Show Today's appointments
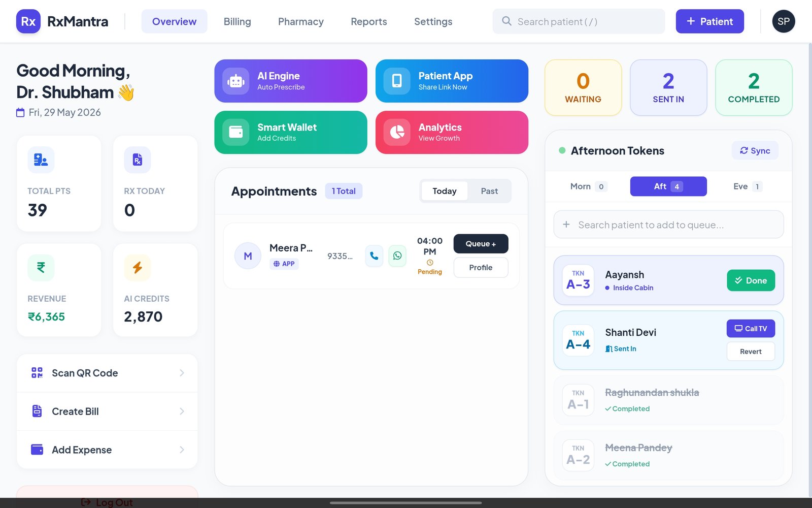The image size is (812, 508). tap(445, 191)
